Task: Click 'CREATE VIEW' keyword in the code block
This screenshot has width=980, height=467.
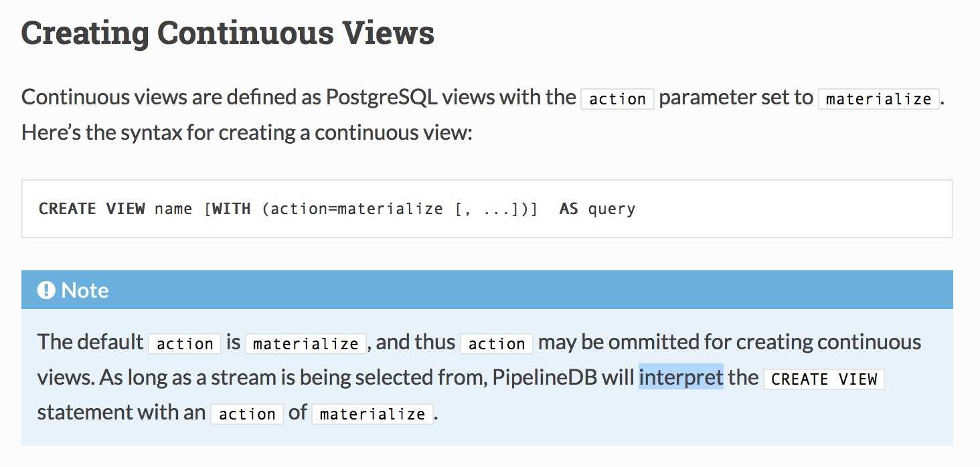Action: (x=92, y=209)
